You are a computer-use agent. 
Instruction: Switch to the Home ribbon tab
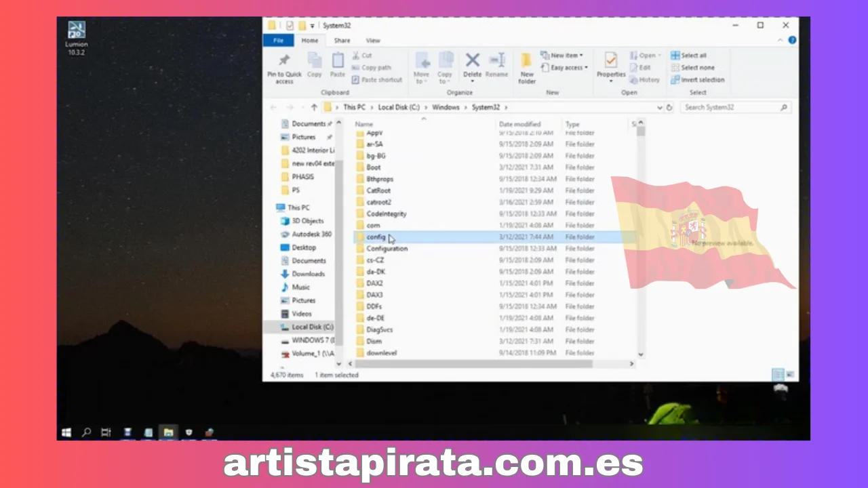tap(310, 41)
